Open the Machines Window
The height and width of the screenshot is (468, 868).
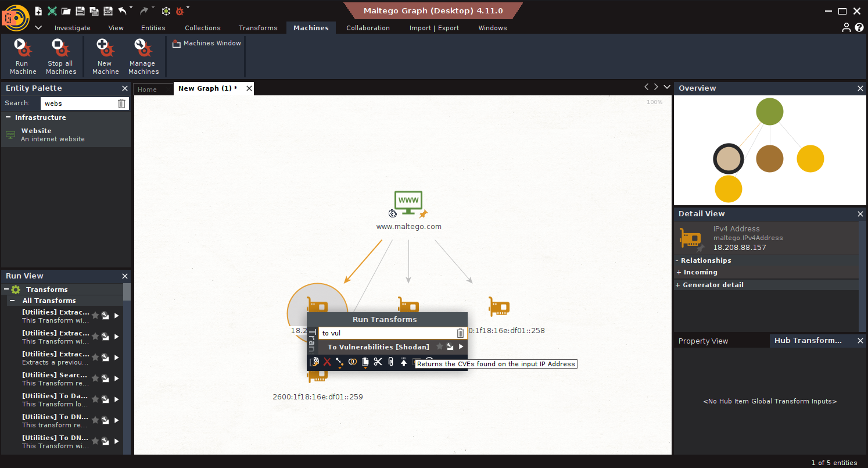point(207,43)
